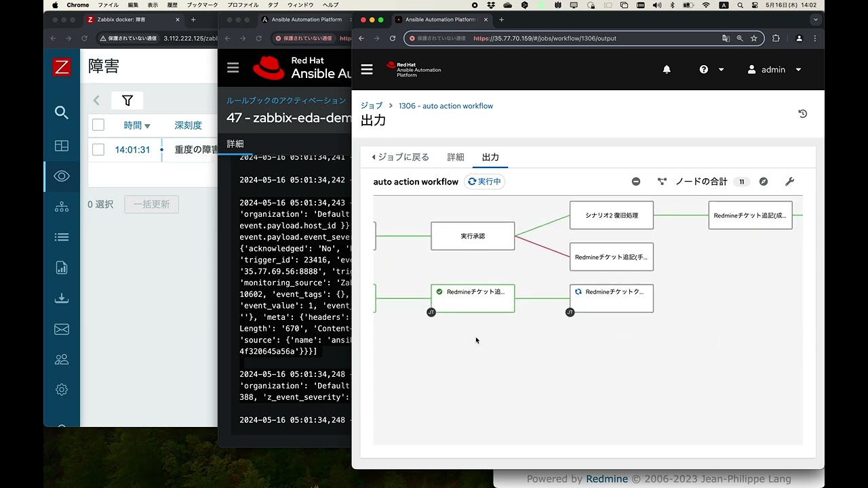
Task: Click Redmine link in footer
Action: pyautogui.click(x=607, y=479)
